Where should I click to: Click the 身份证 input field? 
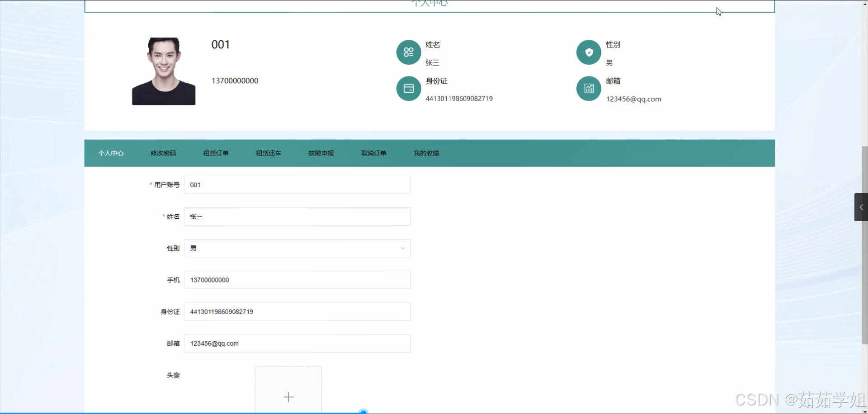click(x=297, y=311)
